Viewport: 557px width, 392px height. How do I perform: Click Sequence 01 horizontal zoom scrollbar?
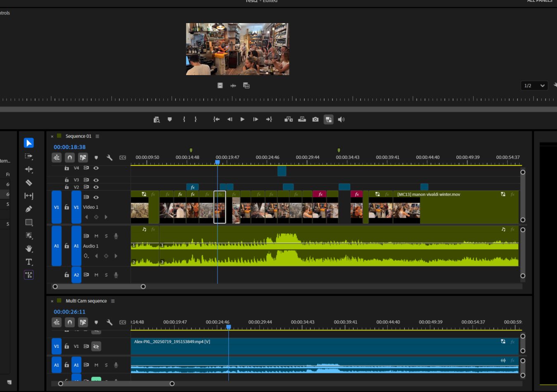click(x=99, y=286)
